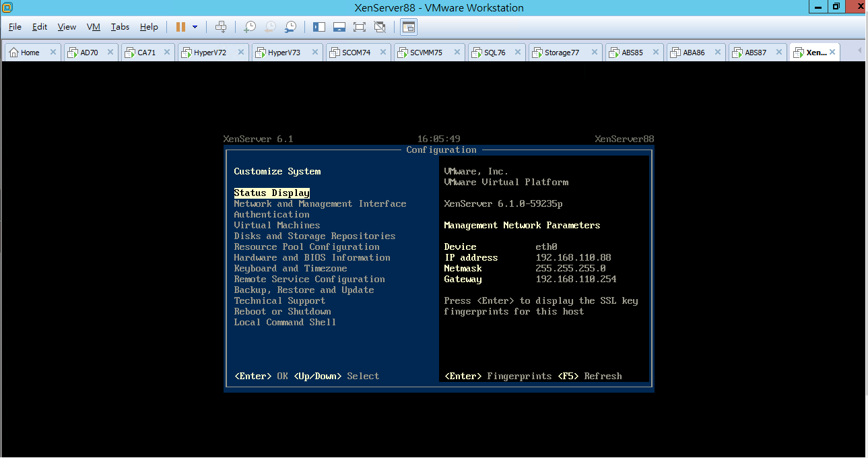The width and height of the screenshot is (868, 458).
Task: Click the "Authentication" console entry
Action: (x=272, y=215)
